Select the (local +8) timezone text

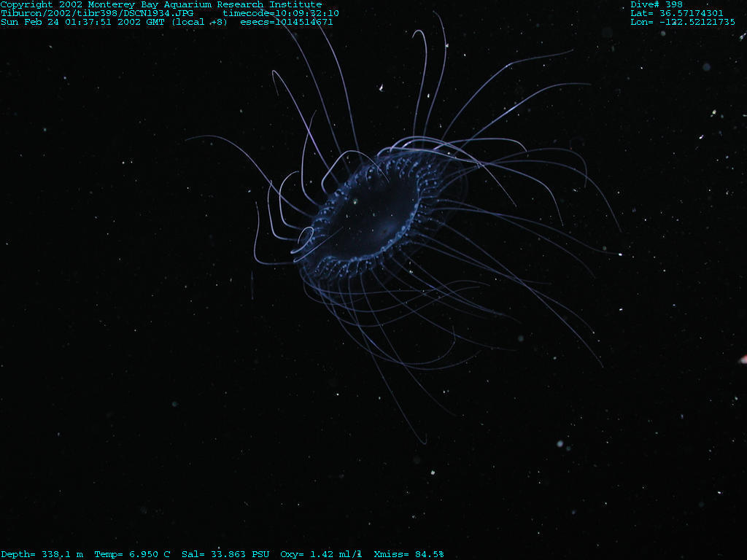[199, 22]
